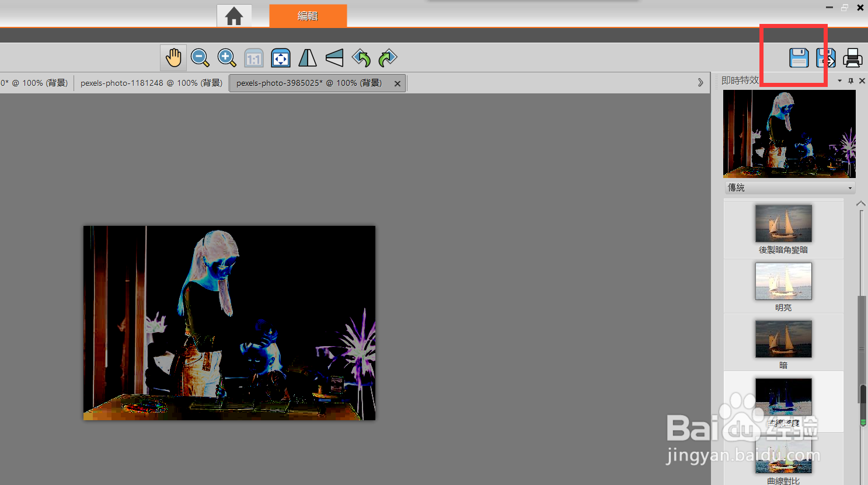Undo the last edit

tap(361, 58)
